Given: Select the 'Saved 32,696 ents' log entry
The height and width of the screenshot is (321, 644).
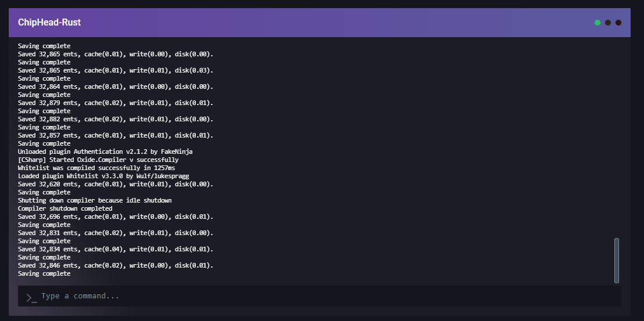Looking at the screenshot, I should (116, 217).
